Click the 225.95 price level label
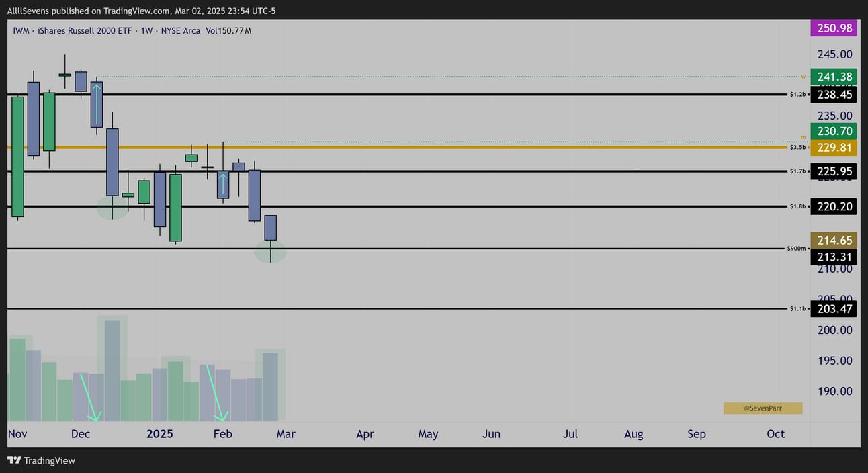 click(x=834, y=171)
